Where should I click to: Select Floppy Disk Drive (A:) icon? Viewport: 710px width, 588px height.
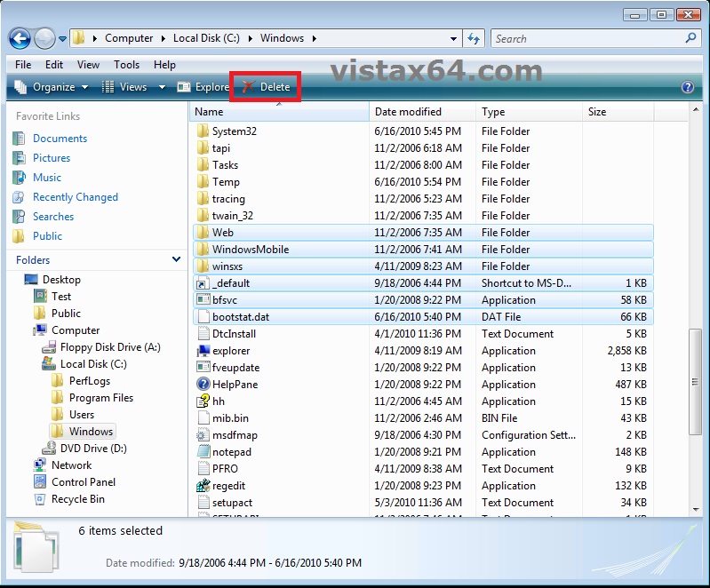[49, 347]
